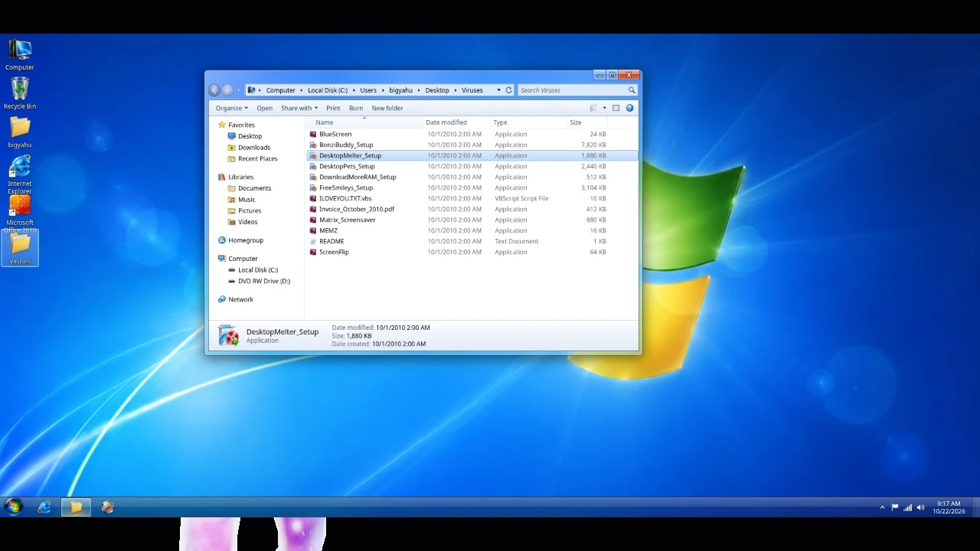The image size is (980, 551).
Task: Sort files by the Date modified column
Action: click(x=457, y=122)
